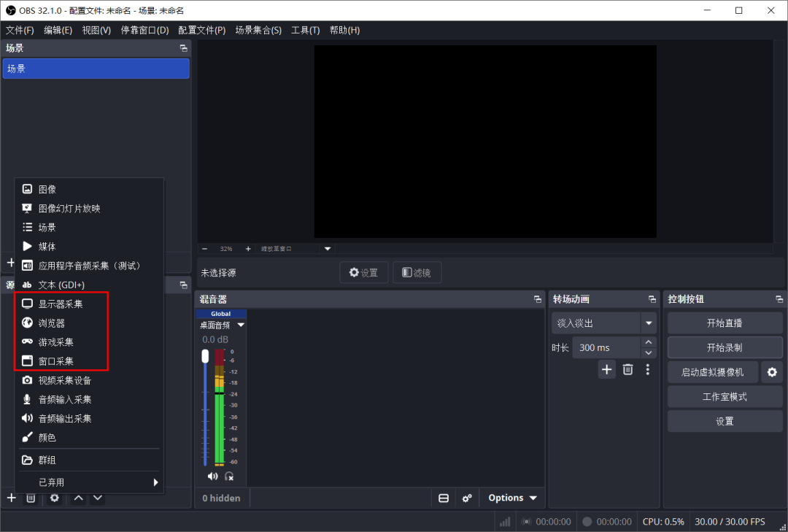Viewport: 788px width, 532px height.
Task: Click the 桌面音频 volume slider handle
Action: pos(205,356)
